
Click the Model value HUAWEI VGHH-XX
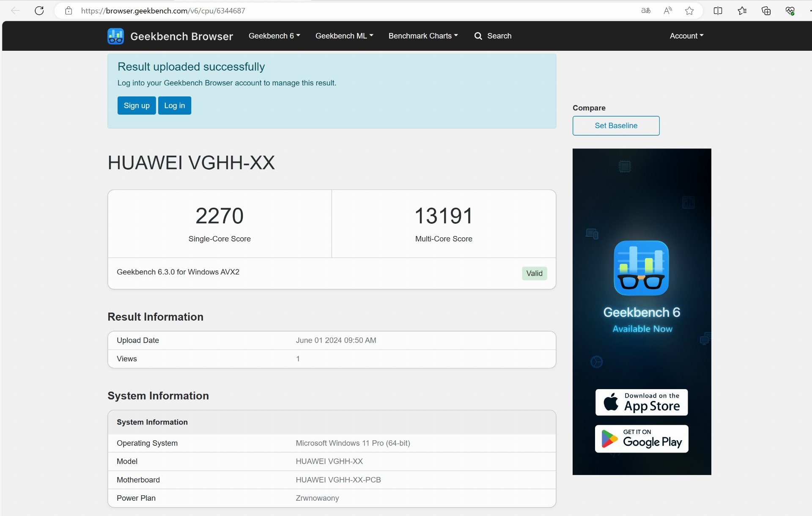tap(329, 461)
